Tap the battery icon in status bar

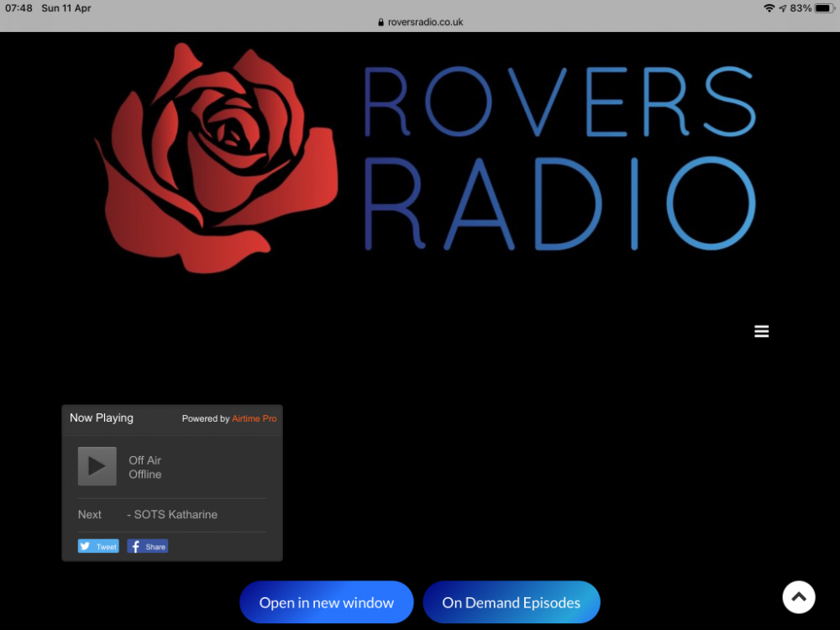823,8
